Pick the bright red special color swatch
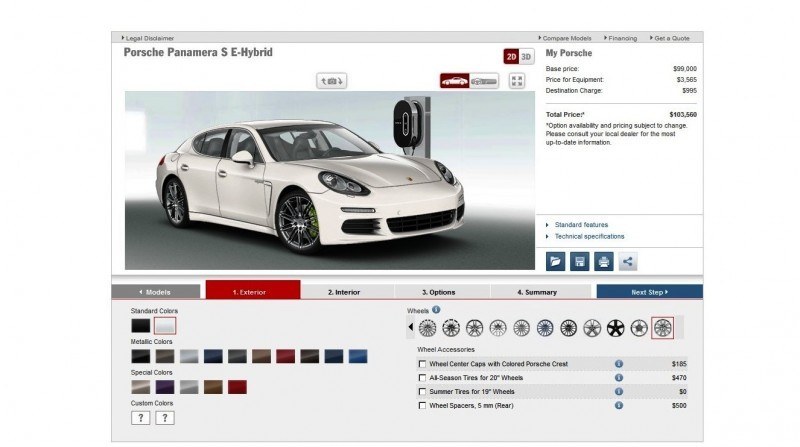 pyautogui.click(x=237, y=387)
